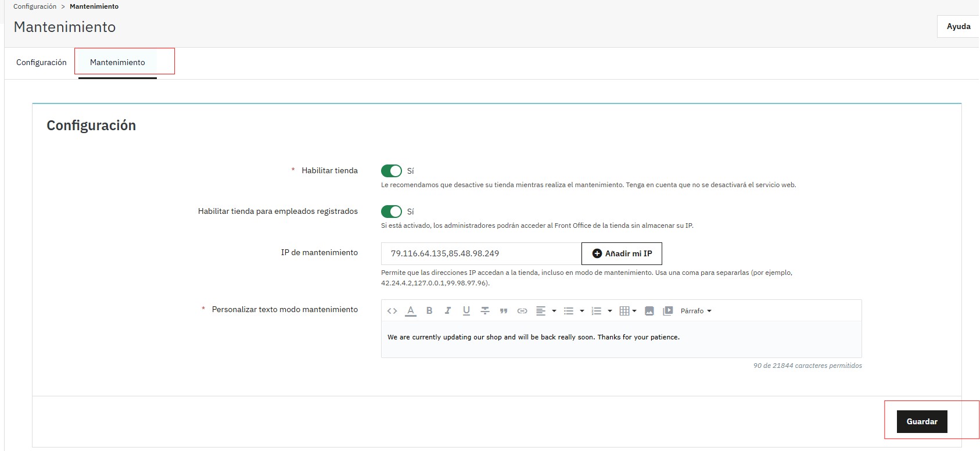Click the text color icon

(x=411, y=311)
